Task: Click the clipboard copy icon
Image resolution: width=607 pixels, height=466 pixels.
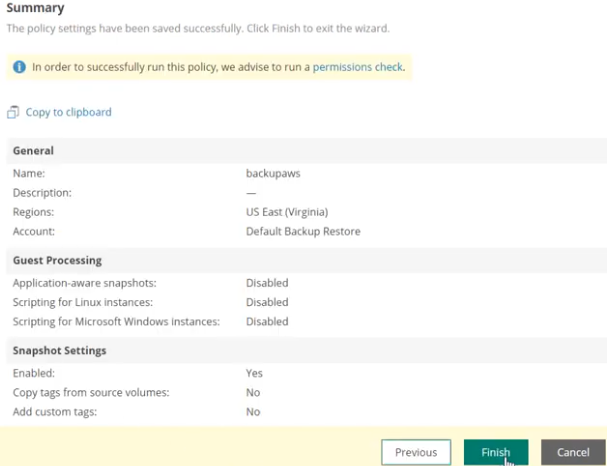Action: tap(13, 112)
